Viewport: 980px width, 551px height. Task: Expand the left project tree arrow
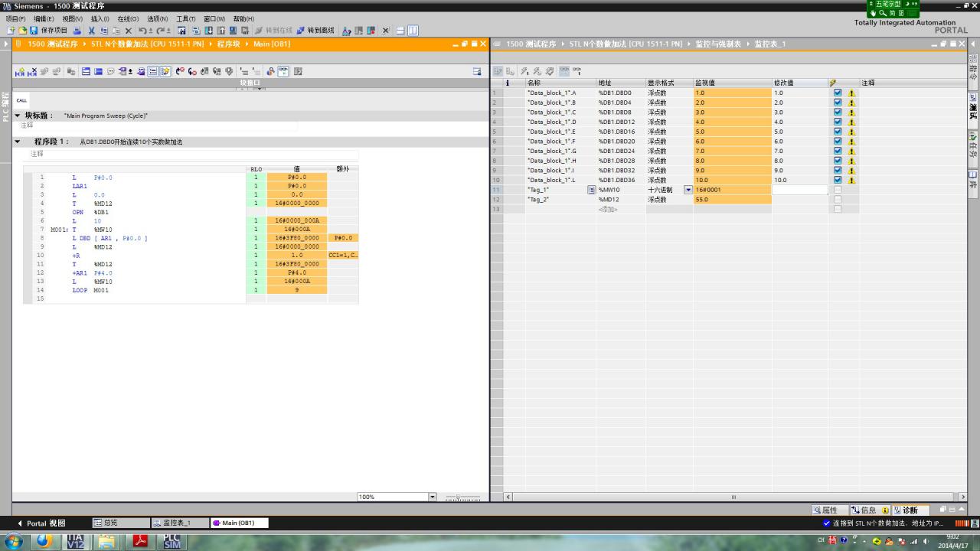[x=6, y=44]
